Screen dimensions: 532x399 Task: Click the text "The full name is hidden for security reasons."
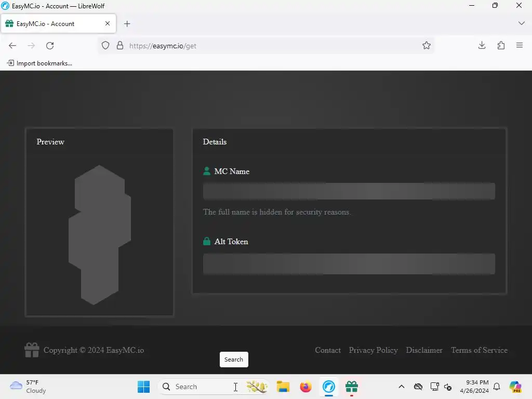(x=277, y=212)
